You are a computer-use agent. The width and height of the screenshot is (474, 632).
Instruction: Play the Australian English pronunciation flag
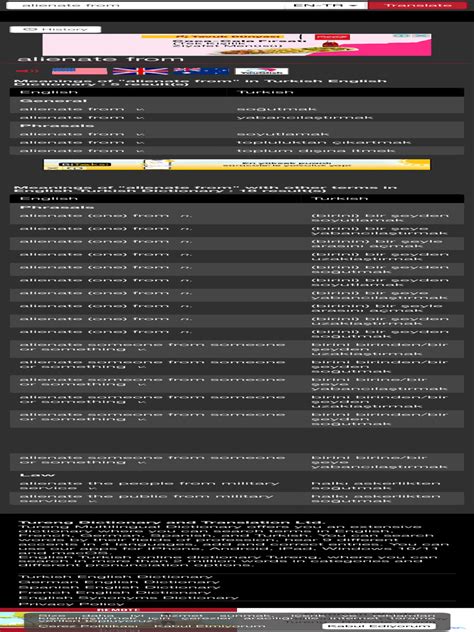(201, 71)
